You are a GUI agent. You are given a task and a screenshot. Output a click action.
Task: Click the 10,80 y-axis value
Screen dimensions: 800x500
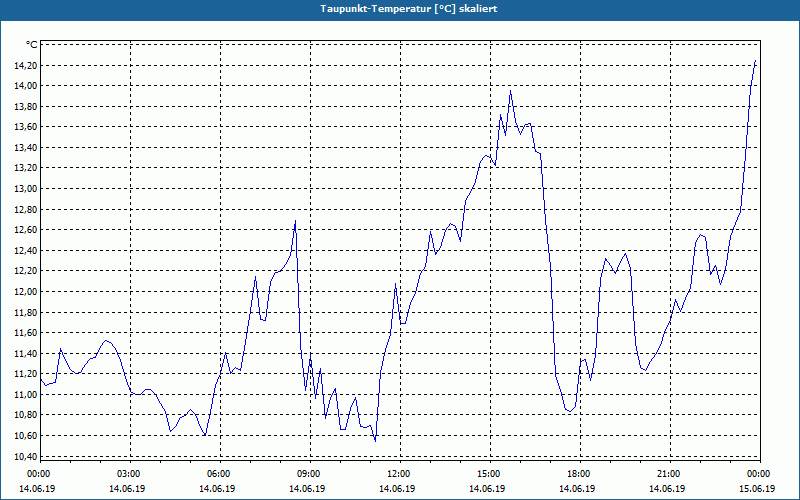click(27, 415)
